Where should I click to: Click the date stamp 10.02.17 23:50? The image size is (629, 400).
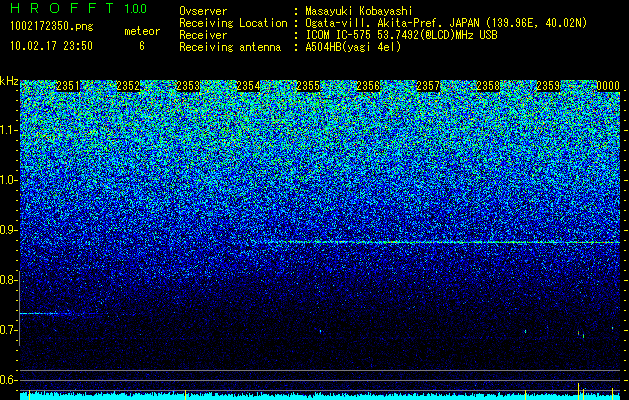coord(51,46)
